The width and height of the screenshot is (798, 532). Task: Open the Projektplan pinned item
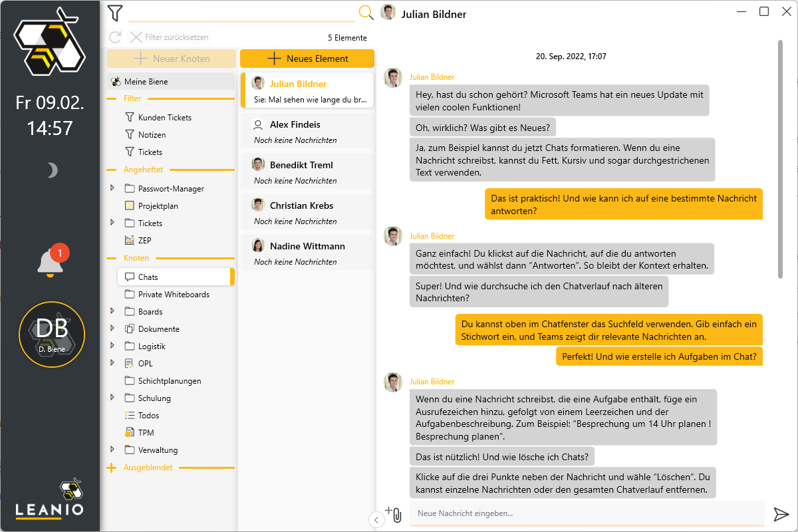coord(152,206)
